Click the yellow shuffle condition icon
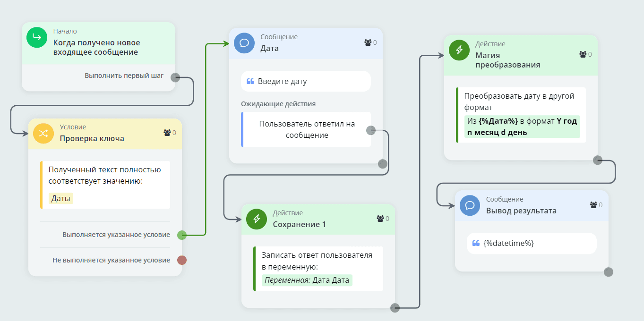The image size is (644, 321). point(43,133)
